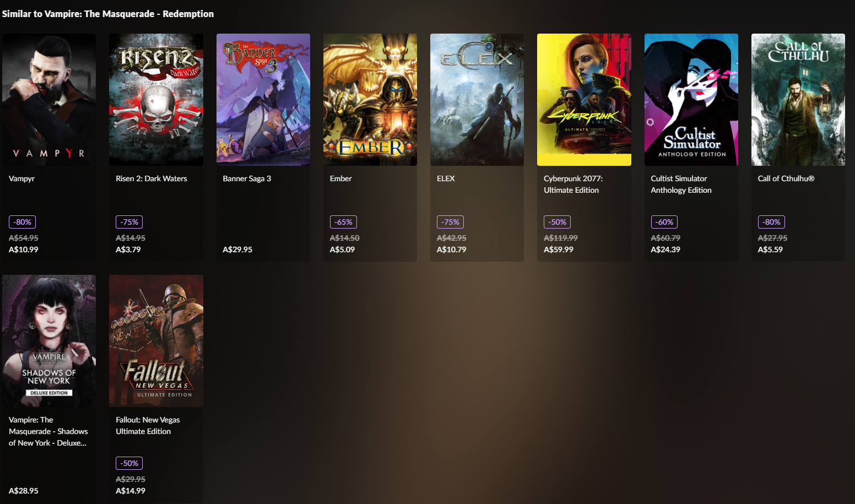Image resolution: width=855 pixels, height=504 pixels.
Task: Click the A$5.59 Call of Cthulhu price
Action: pos(770,250)
